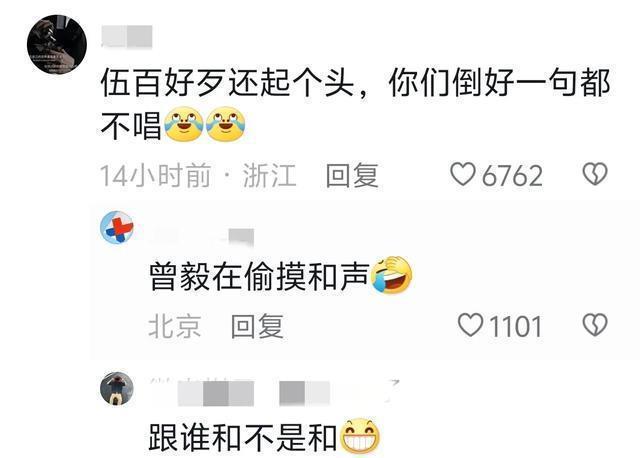
Task: Tap the blurred username of top commenter
Action: point(127,37)
